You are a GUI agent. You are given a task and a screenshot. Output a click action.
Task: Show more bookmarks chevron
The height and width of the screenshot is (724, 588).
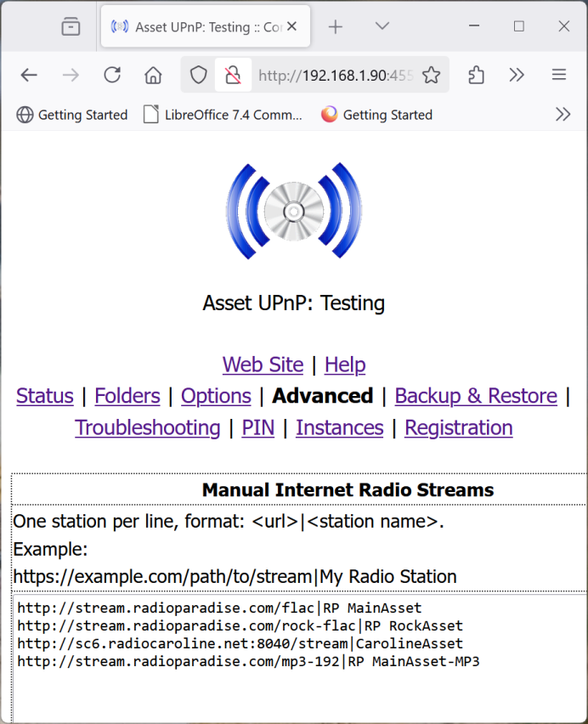coord(563,115)
